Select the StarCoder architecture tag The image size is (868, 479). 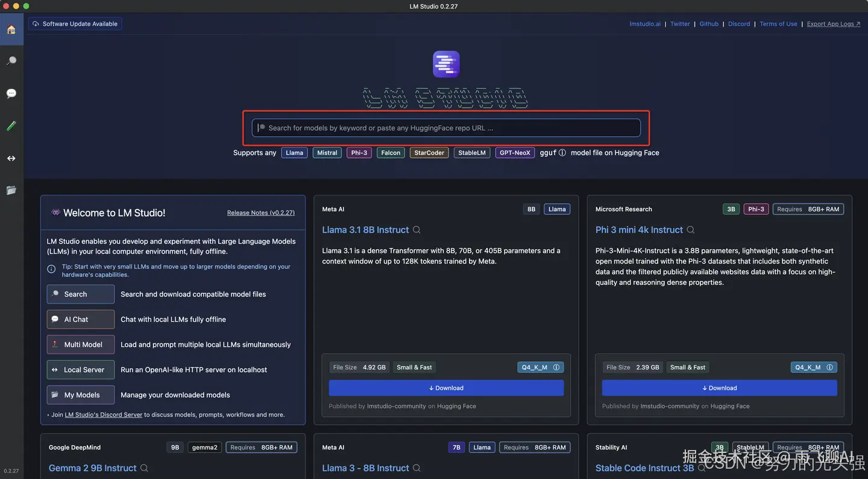(x=429, y=153)
